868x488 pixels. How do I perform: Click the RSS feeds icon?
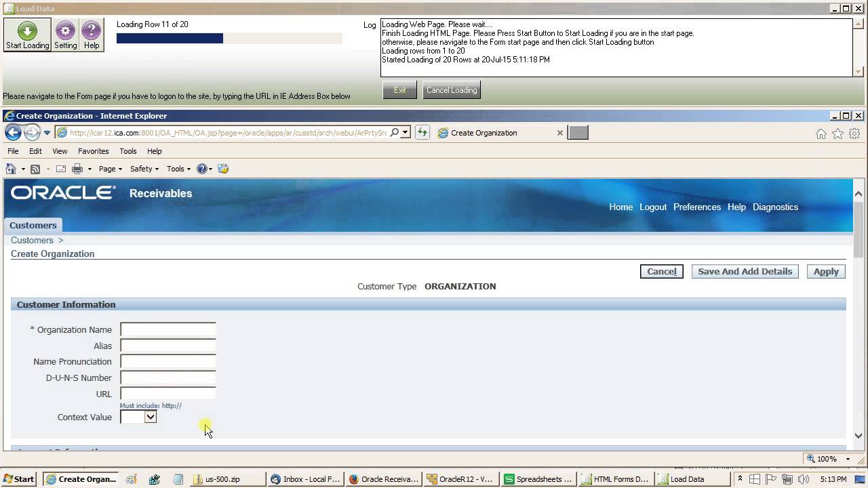click(35, 169)
